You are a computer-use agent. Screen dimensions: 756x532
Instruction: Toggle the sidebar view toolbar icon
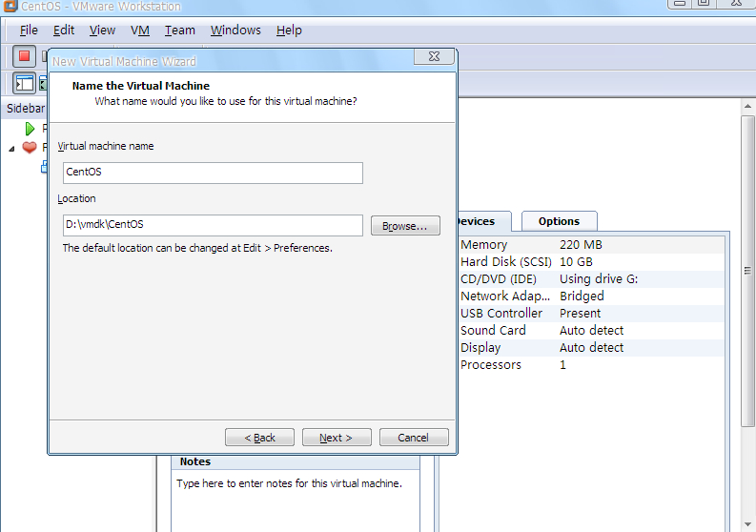(24, 84)
